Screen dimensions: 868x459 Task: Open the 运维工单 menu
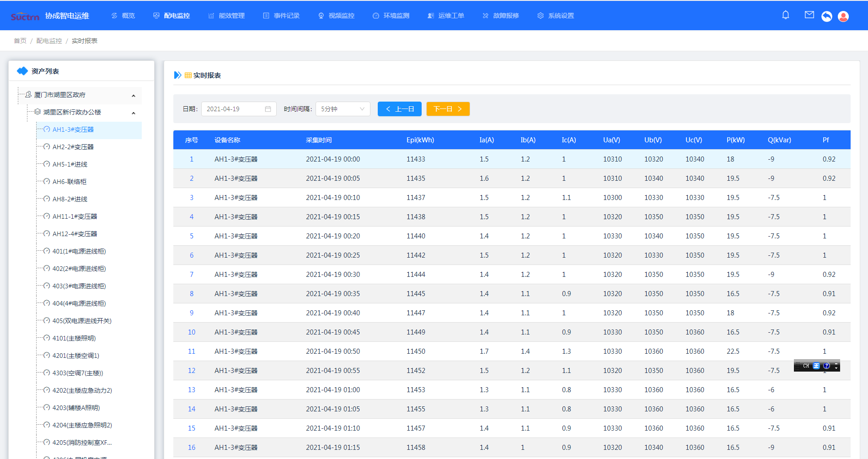pos(446,16)
